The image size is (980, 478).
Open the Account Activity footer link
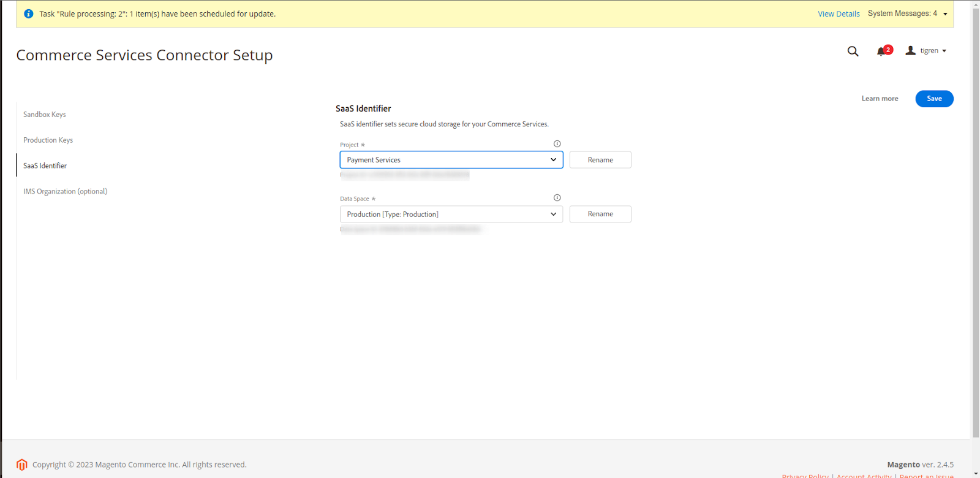(864, 475)
